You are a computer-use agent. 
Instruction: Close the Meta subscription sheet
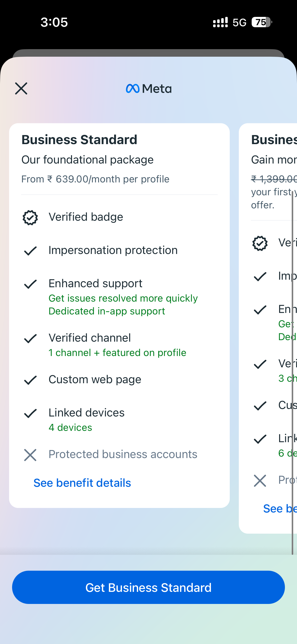point(21,88)
